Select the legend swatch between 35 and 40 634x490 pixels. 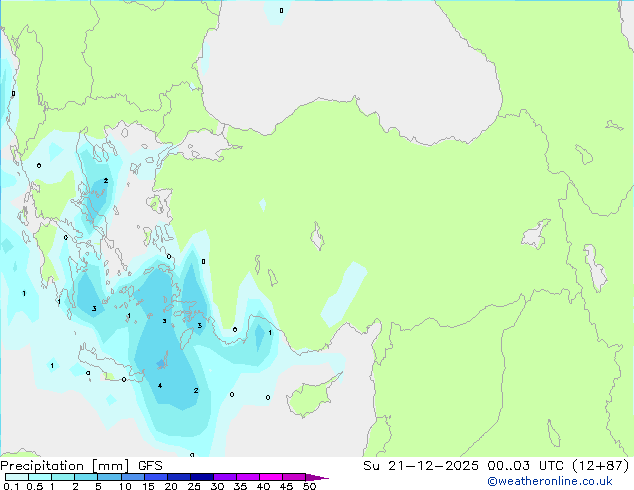(248, 477)
